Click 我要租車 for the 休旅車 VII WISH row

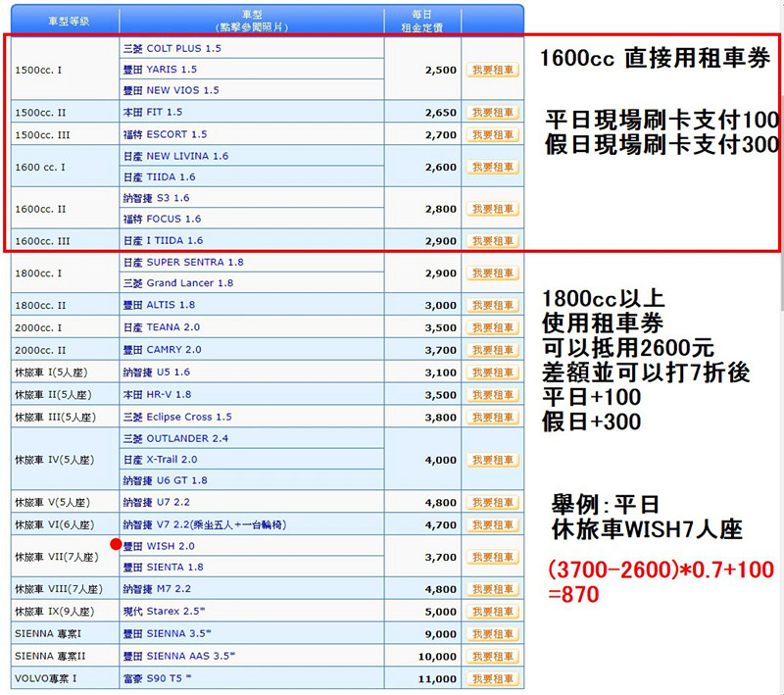[x=493, y=557]
